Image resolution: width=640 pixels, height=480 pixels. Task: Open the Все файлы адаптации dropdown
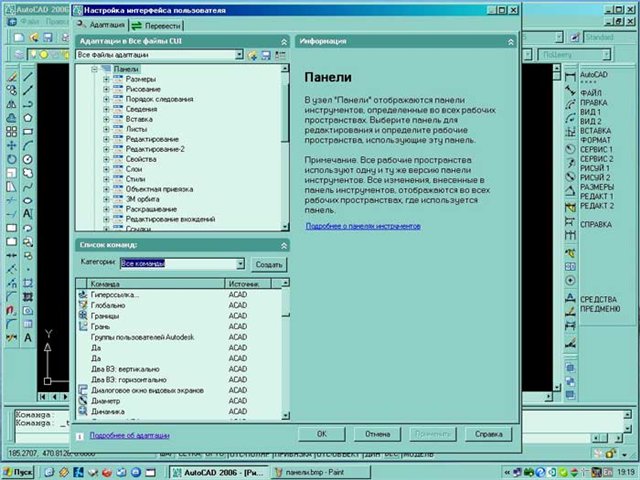241,55
